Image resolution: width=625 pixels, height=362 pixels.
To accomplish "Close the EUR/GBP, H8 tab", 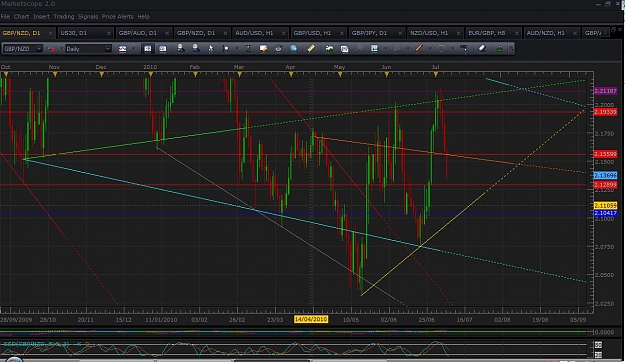I will (x=517, y=33).
